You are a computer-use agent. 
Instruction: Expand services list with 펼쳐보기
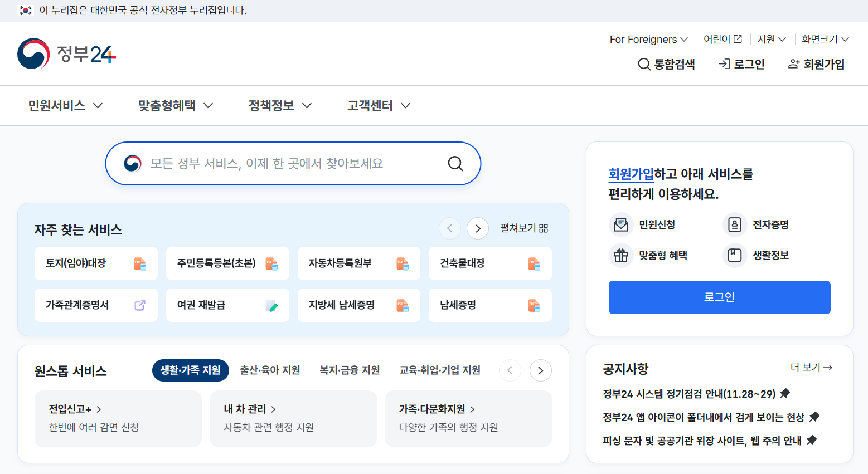pyautogui.click(x=524, y=228)
